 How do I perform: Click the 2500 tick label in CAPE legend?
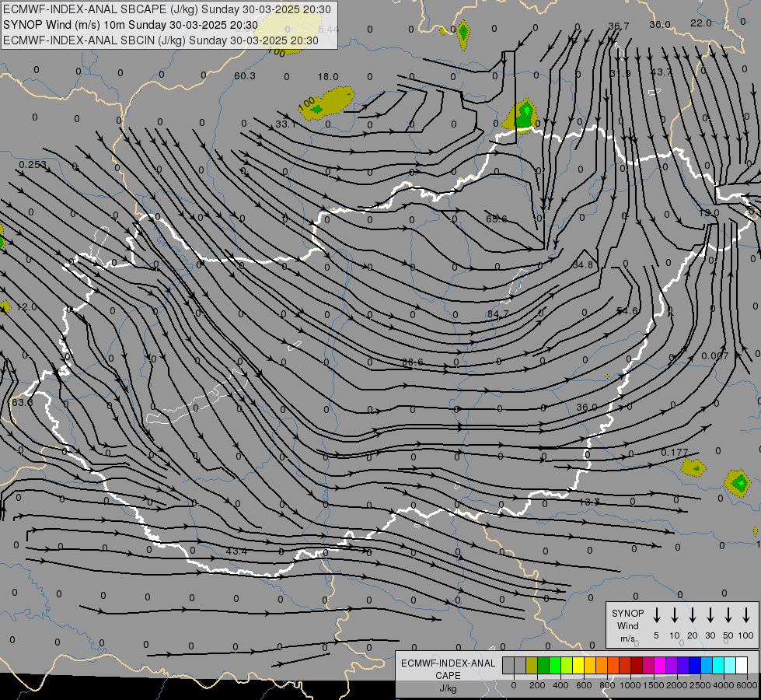(700, 685)
